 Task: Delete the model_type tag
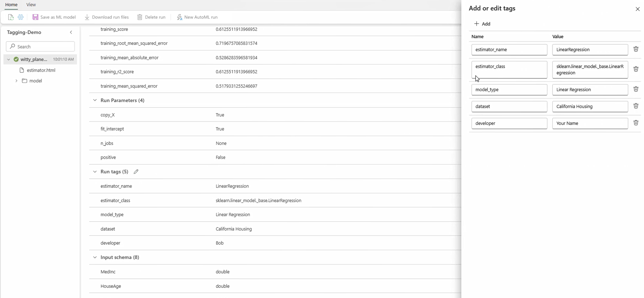[x=636, y=89]
